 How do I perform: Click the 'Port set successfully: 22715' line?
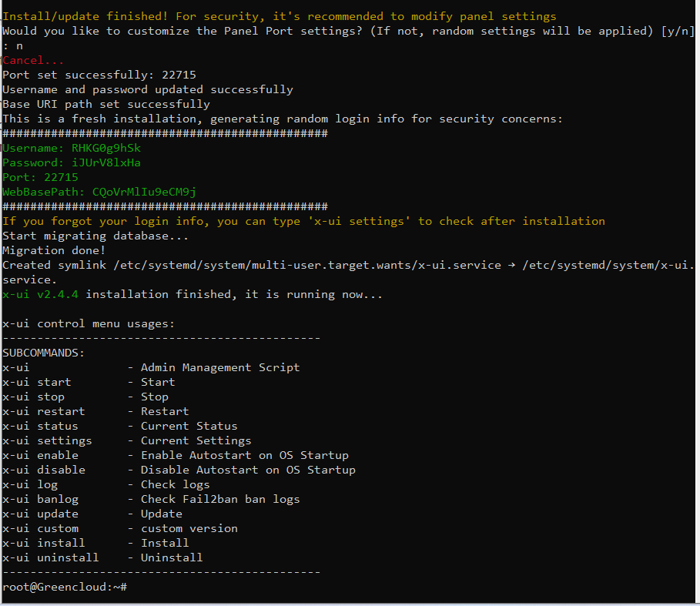(99, 75)
